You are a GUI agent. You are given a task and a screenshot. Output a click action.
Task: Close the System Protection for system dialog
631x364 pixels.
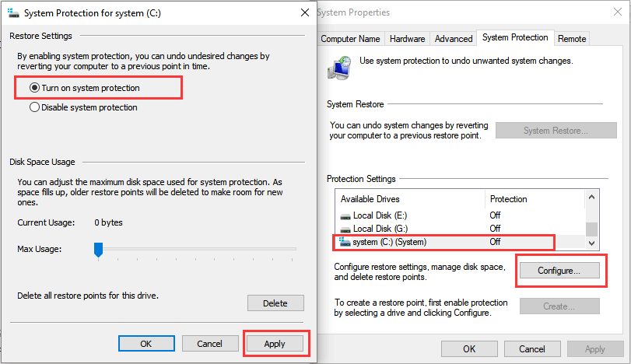click(303, 13)
